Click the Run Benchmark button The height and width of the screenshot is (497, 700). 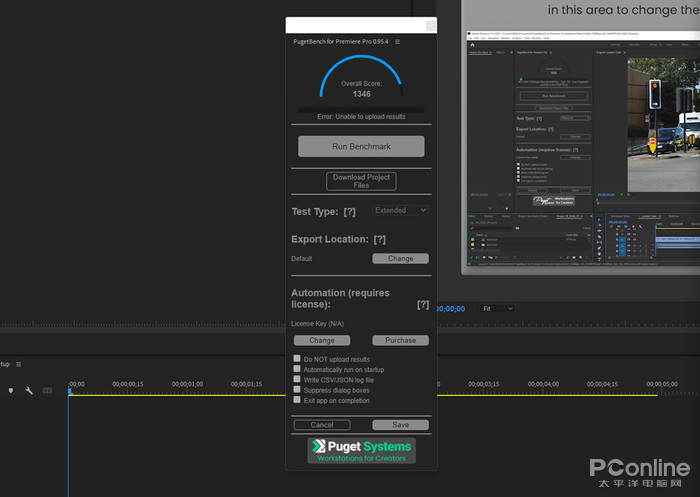[361, 146]
